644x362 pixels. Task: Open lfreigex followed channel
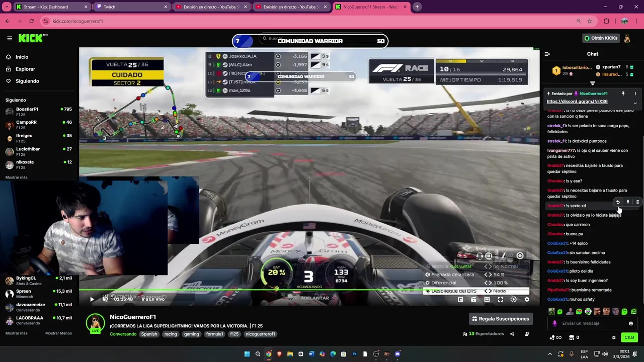coord(39,138)
